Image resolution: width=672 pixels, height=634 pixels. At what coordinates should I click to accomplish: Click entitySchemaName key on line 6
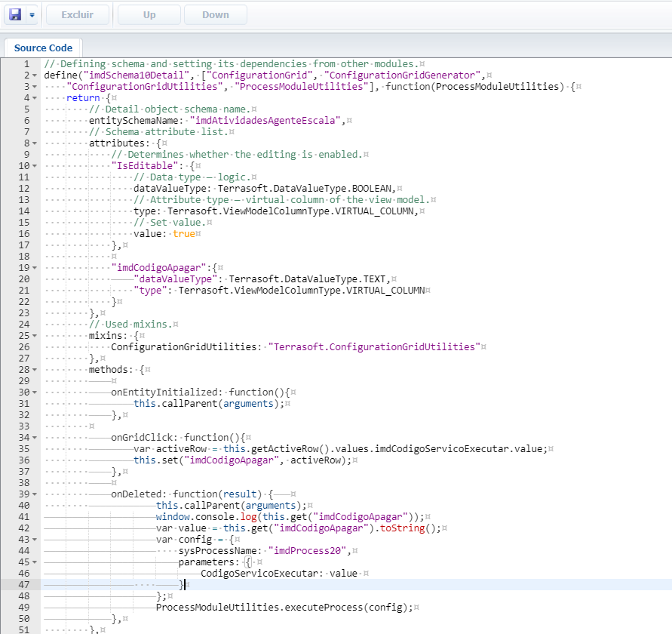coord(133,121)
